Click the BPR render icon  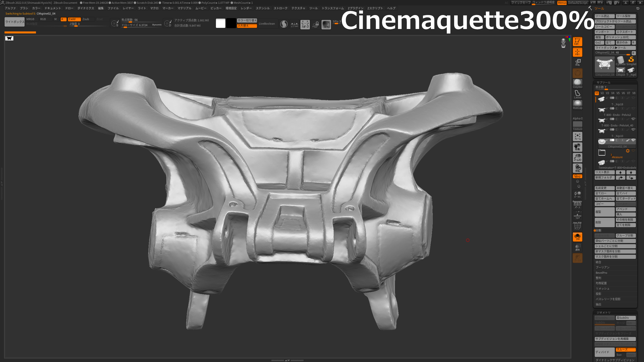[326, 24]
